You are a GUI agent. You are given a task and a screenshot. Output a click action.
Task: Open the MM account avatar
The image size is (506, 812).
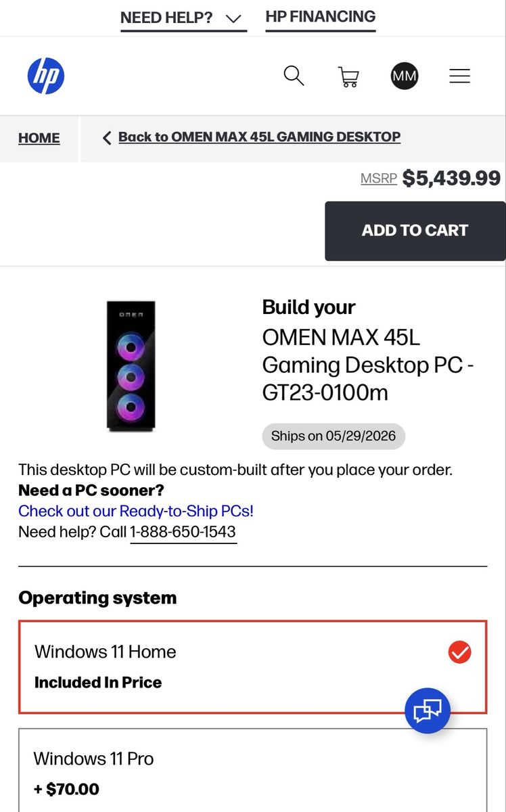[x=405, y=76]
